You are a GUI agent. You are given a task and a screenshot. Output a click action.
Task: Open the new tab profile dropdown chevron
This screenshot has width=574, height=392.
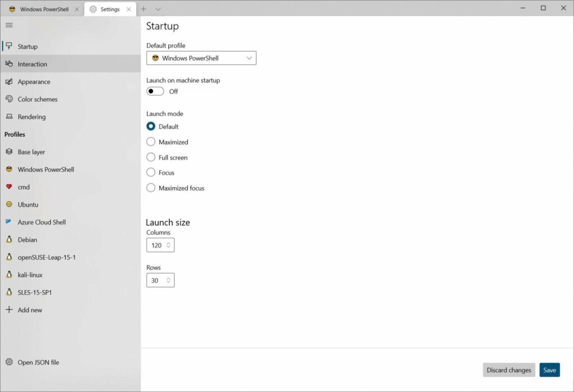[158, 9]
